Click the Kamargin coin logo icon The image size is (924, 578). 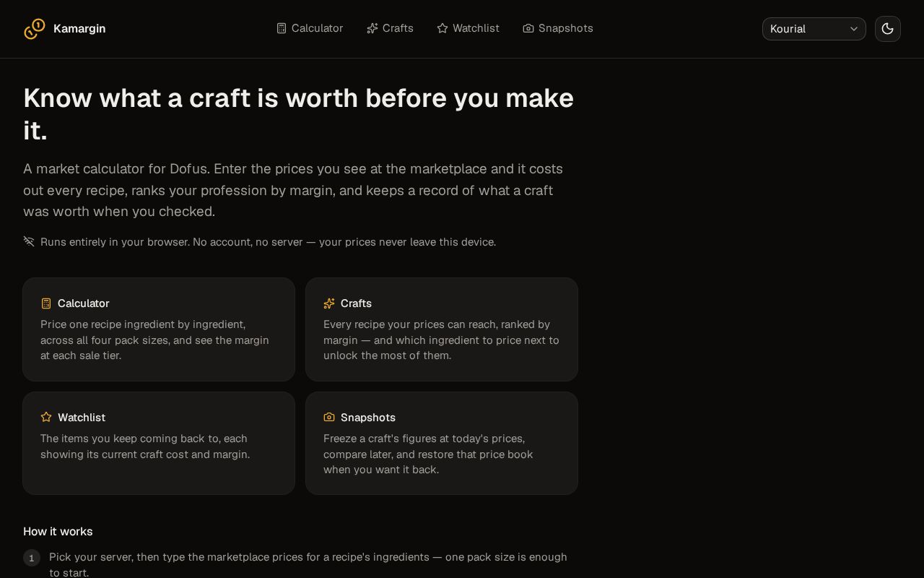pyautogui.click(x=35, y=29)
